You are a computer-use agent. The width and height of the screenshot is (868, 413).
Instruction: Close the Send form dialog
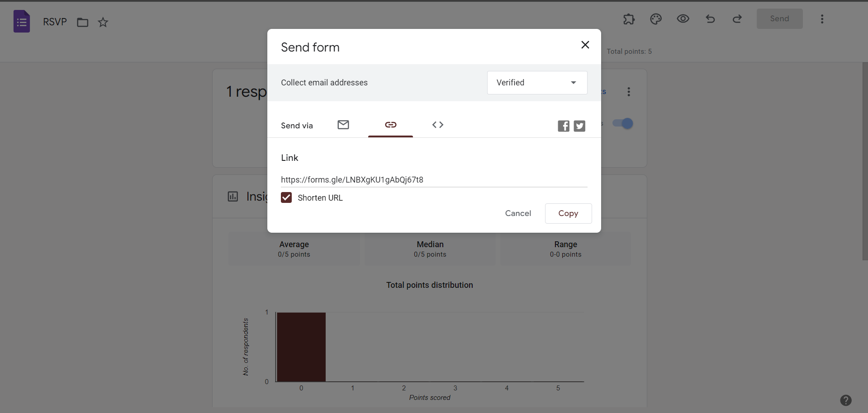click(585, 45)
